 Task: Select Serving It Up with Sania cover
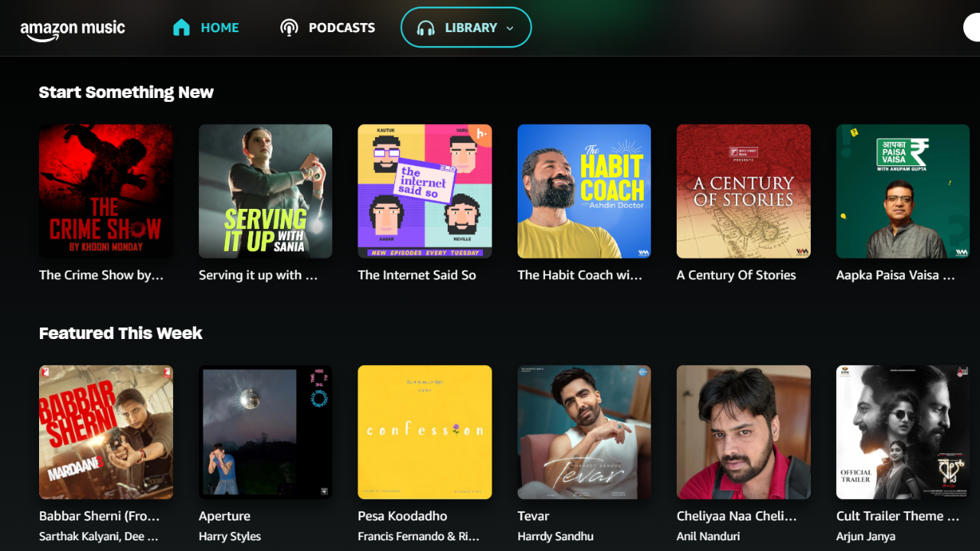(265, 191)
